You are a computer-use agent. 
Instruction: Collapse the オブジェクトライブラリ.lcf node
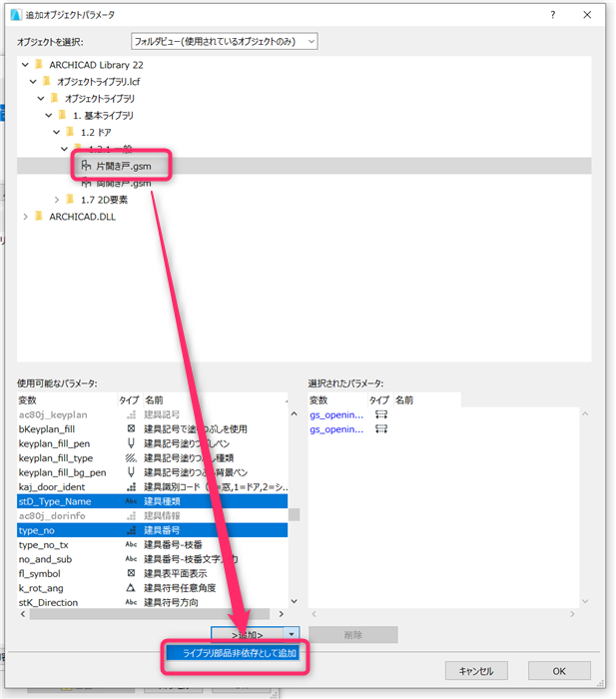[33, 82]
